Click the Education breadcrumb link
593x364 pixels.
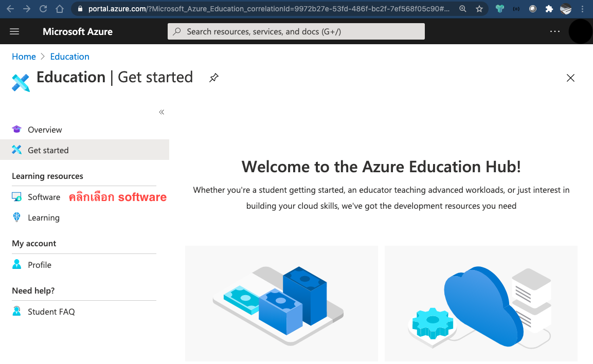[x=69, y=57]
